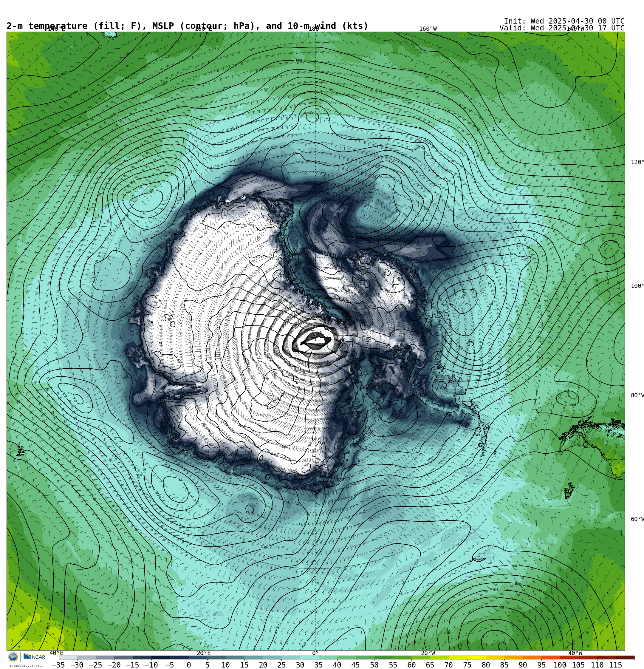The height and width of the screenshot is (669, 644).
Task: Pick the dark green swatch, 50 to 55
Action: point(383,657)
